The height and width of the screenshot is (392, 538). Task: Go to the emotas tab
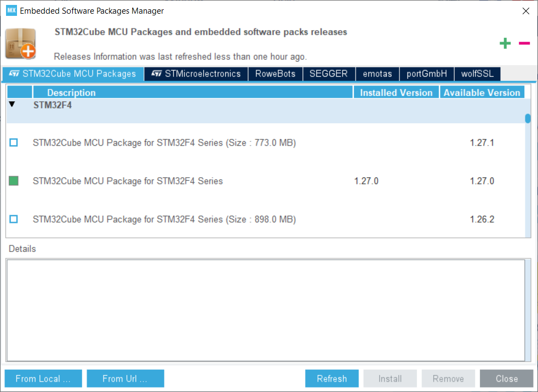tap(377, 74)
